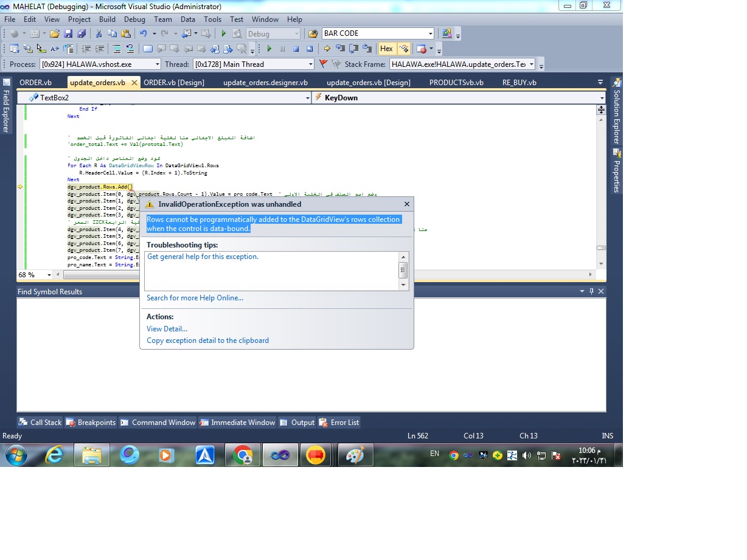
Task: Click the Cut scissors icon
Action: 99,33
